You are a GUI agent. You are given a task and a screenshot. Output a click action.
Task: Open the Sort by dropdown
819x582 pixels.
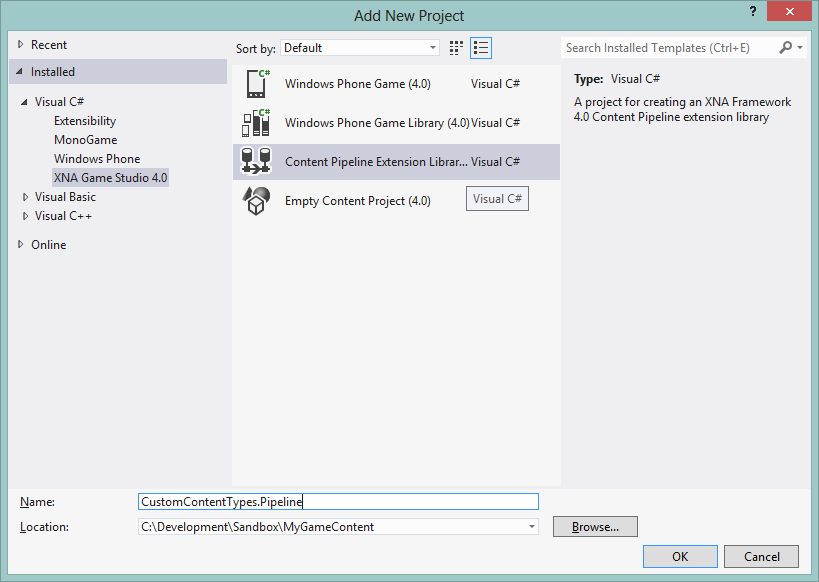click(x=360, y=48)
